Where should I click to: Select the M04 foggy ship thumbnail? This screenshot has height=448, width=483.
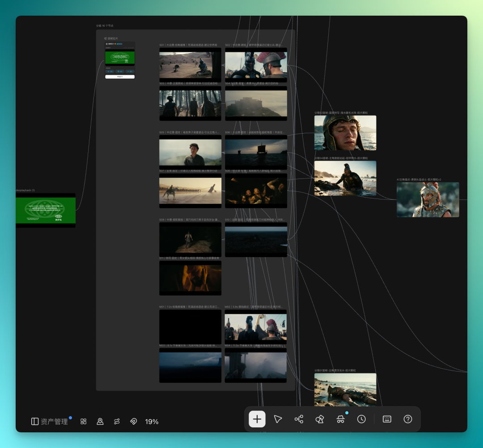256,365
